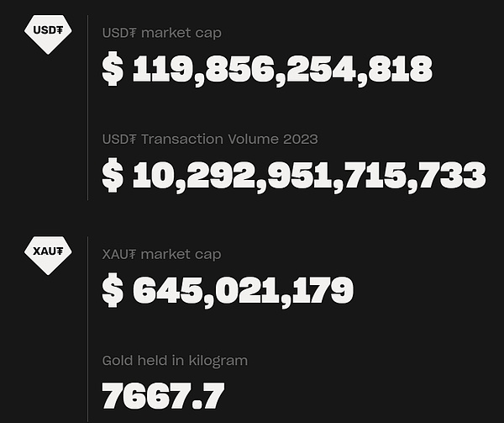Viewport: 504px width, 423px height.
Task: Click the USD₮ diamond badge icon
Action: pos(48,34)
